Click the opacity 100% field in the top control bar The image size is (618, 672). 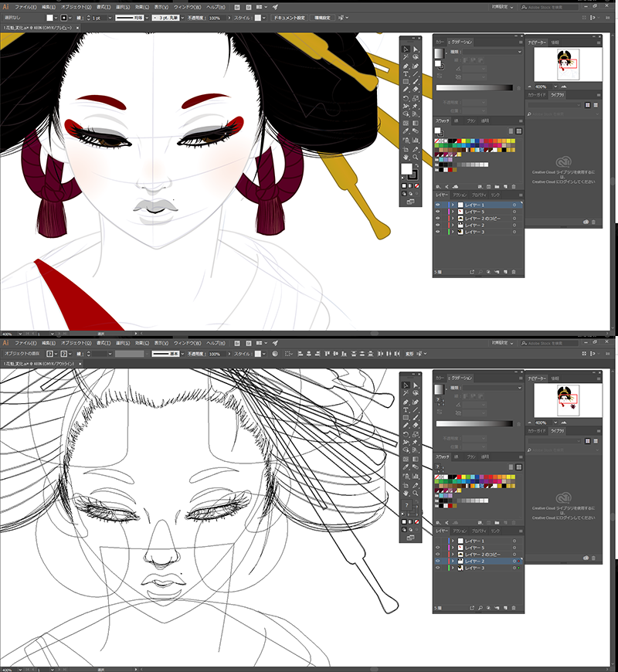(x=216, y=18)
